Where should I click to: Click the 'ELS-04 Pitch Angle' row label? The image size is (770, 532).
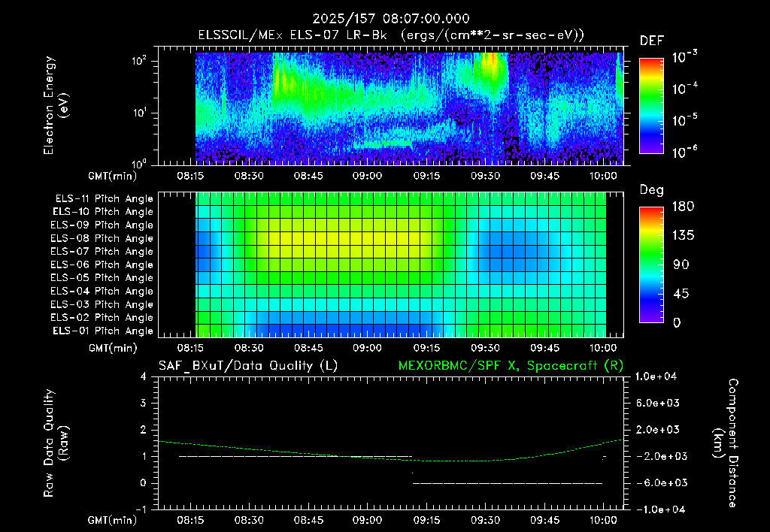click(102, 291)
